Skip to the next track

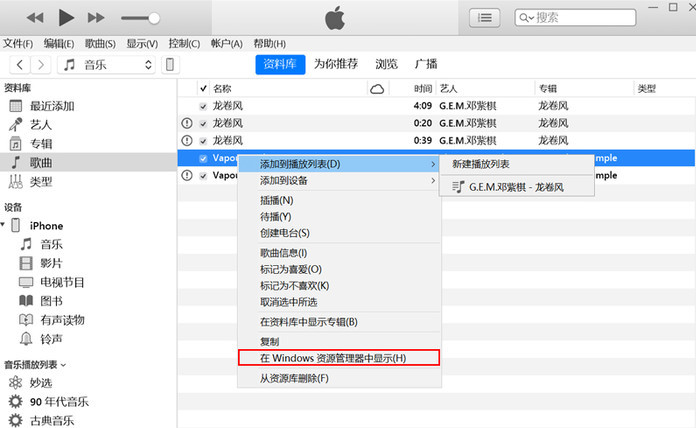(x=96, y=18)
